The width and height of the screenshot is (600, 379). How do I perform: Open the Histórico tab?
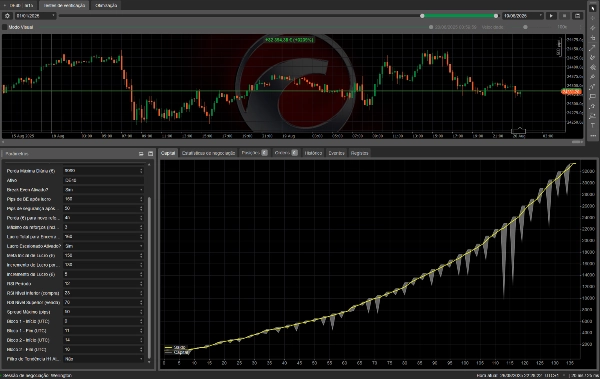[x=313, y=153]
